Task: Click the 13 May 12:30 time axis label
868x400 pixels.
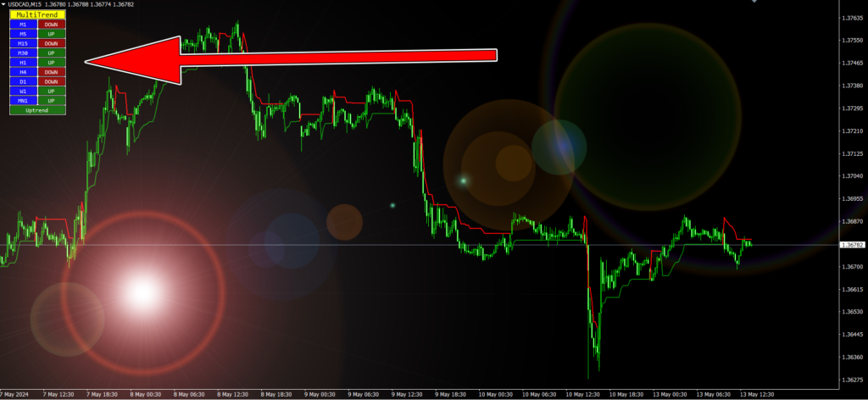Action: (x=758, y=394)
